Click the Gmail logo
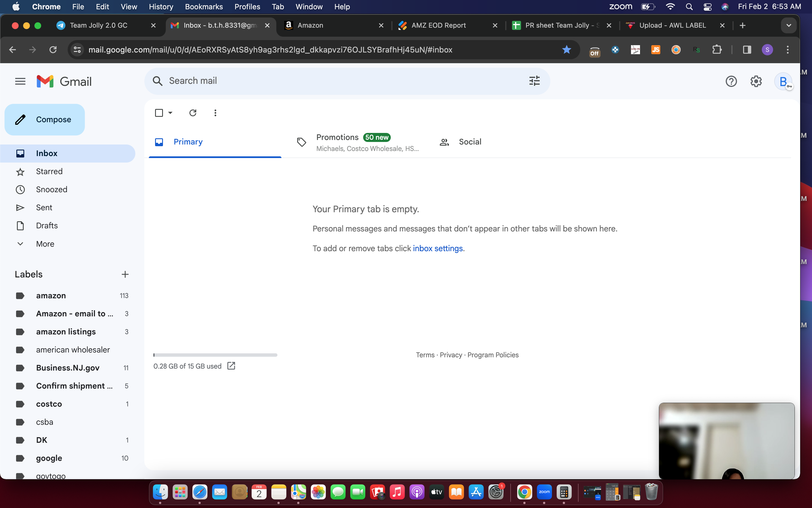The image size is (812, 508). pyautogui.click(x=64, y=81)
